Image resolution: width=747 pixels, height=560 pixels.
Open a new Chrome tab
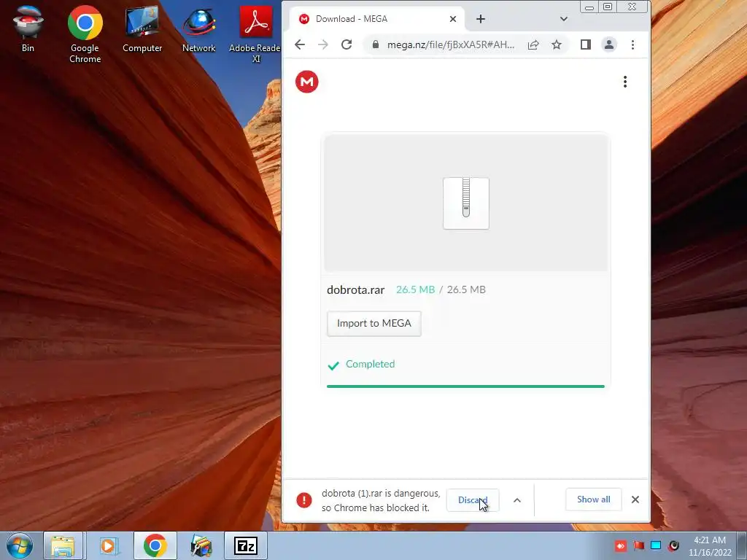pos(481,19)
